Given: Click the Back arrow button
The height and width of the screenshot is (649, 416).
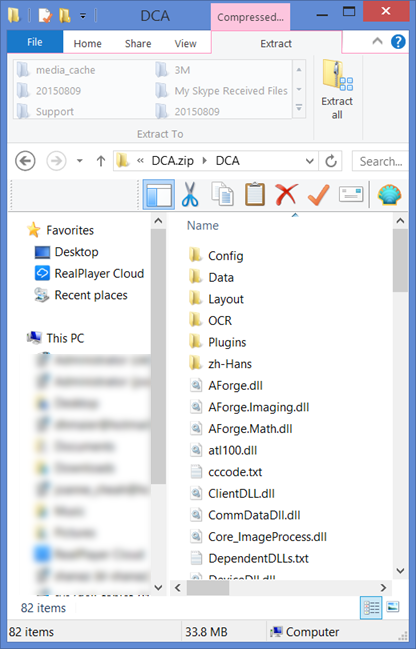Looking at the screenshot, I should click(25, 161).
